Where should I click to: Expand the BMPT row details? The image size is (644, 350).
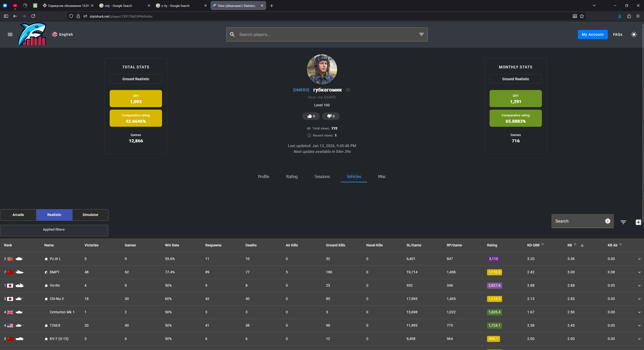click(639, 272)
